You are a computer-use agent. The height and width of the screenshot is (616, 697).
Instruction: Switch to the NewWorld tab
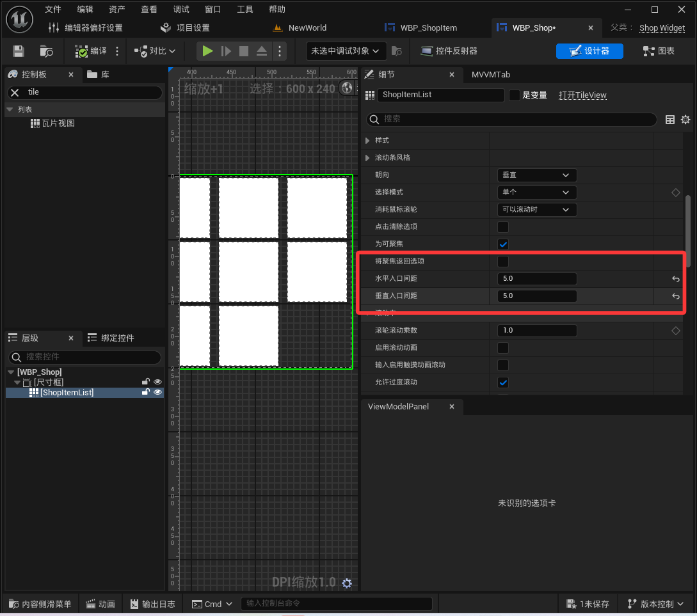[300, 28]
